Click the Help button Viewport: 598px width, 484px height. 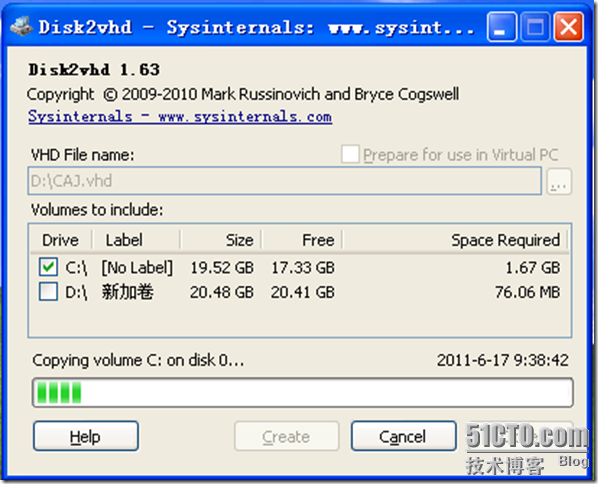(x=86, y=436)
